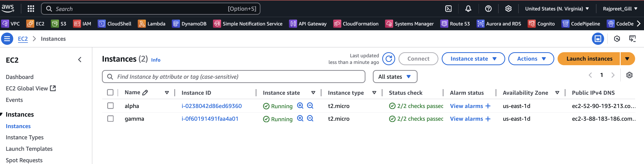Sort by Name column arrow
The width and height of the screenshot is (644, 164).
(167, 93)
